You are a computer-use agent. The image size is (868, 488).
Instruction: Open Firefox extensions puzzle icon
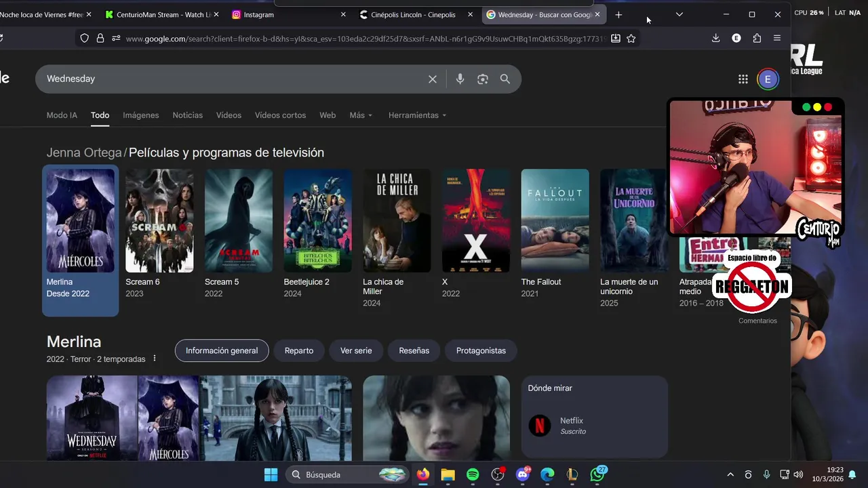[x=757, y=39]
